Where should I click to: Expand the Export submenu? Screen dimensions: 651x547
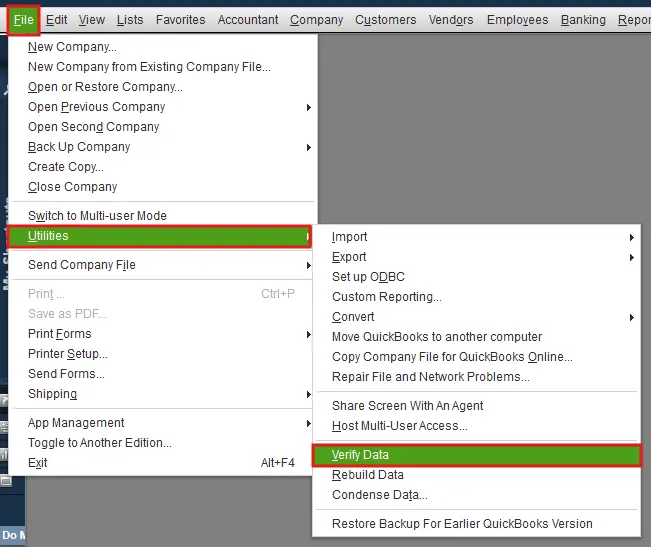(x=477, y=257)
